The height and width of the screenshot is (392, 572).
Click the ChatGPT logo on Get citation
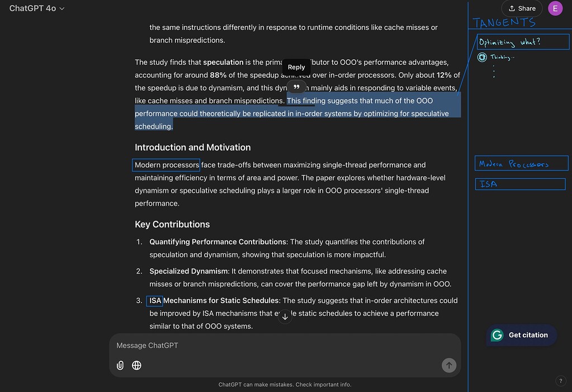point(497,335)
